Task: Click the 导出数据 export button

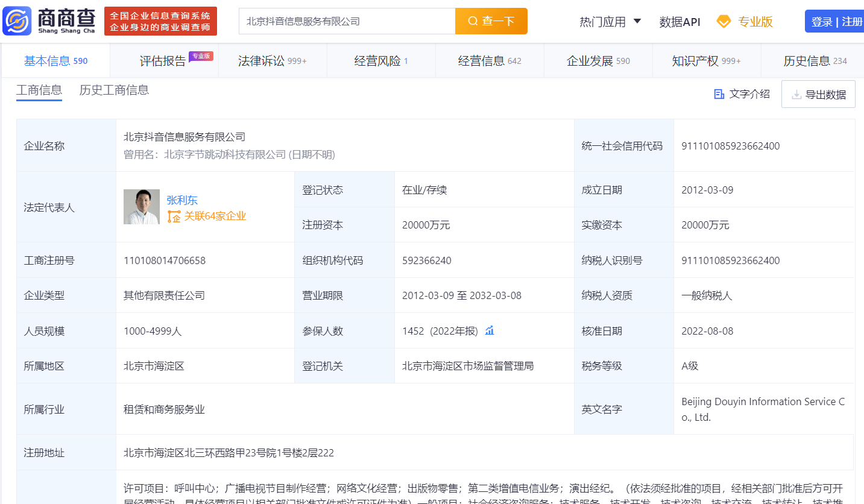Action: [x=818, y=94]
